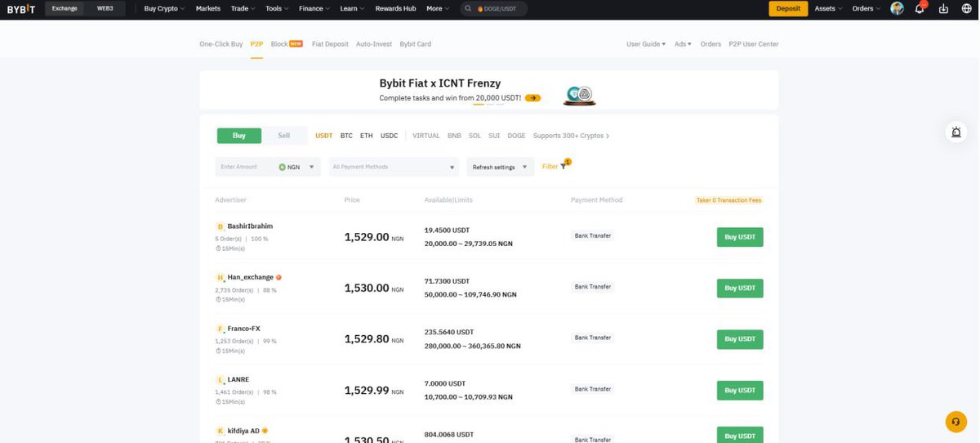Open the search magnifier icon

[468, 8]
